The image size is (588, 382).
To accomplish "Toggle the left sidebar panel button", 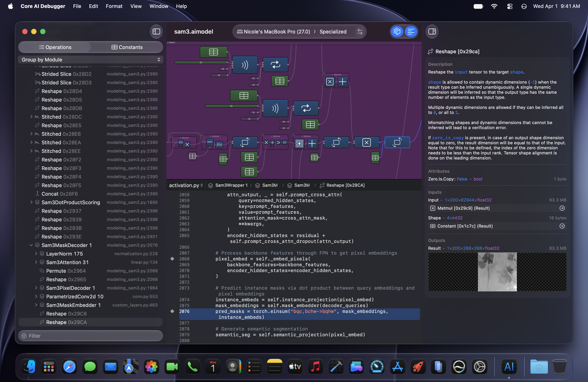I will (156, 32).
